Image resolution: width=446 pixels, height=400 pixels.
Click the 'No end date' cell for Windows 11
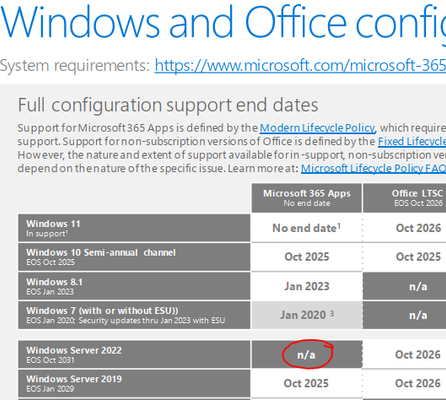click(307, 228)
